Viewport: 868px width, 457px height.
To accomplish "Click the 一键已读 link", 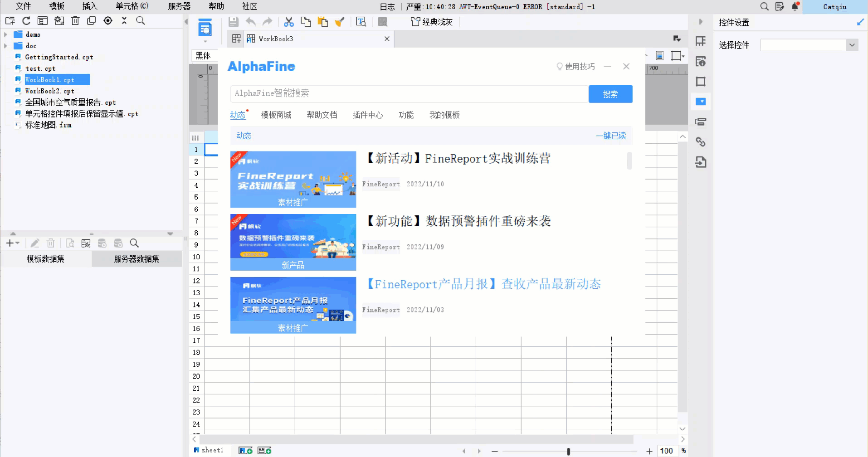I will [611, 136].
